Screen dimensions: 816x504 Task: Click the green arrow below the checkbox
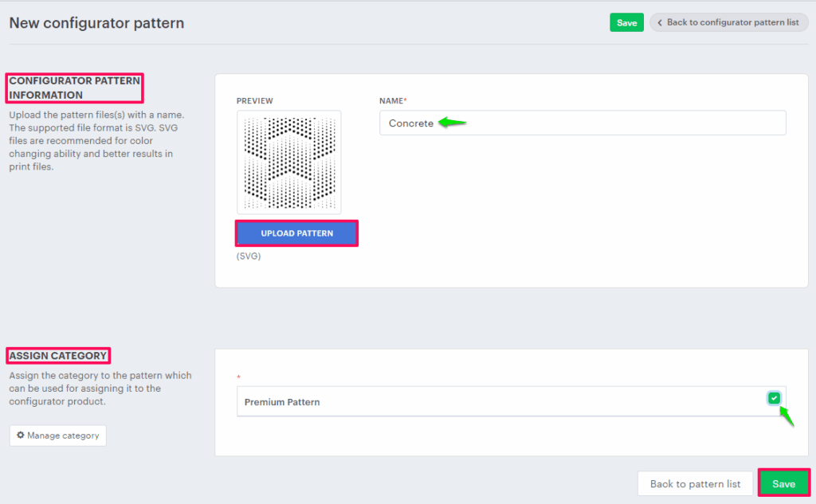pyautogui.click(x=787, y=416)
